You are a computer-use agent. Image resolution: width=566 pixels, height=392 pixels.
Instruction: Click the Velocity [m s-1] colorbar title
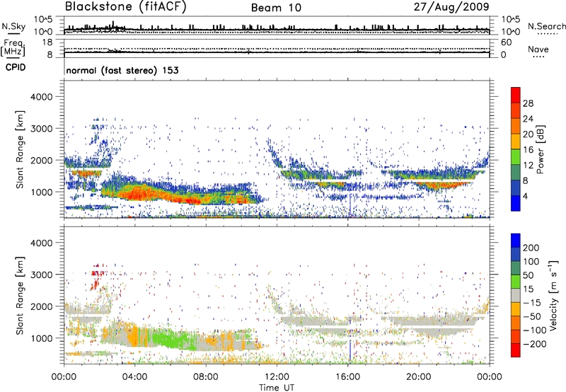click(553, 295)
